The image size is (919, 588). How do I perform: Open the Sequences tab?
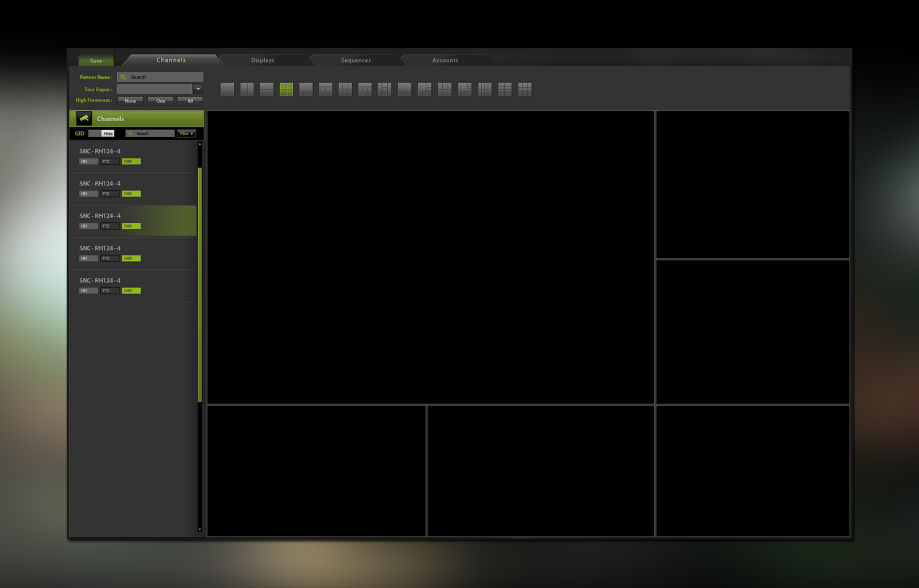click(x=356, y=60)
